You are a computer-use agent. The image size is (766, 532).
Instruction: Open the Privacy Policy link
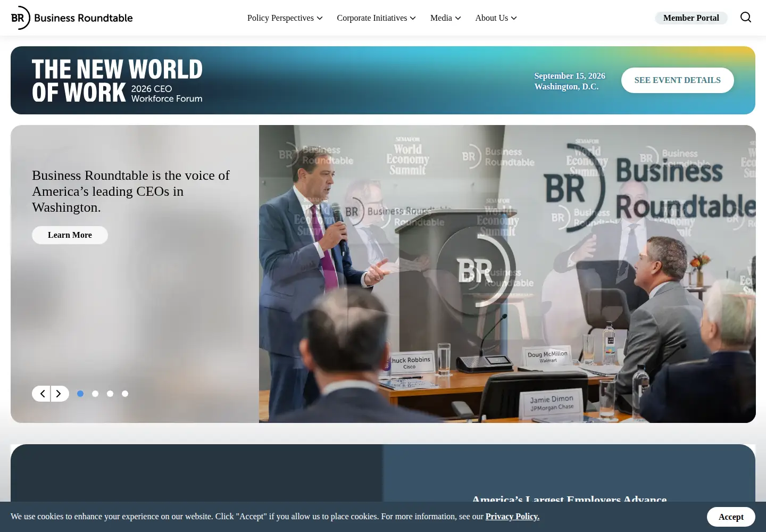click(512, 517)
